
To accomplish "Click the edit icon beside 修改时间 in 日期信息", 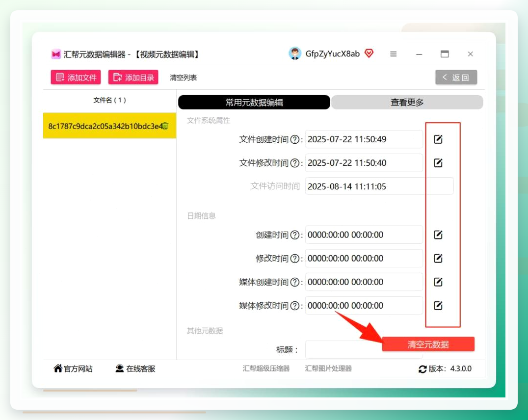I will (x=438, y=259).
